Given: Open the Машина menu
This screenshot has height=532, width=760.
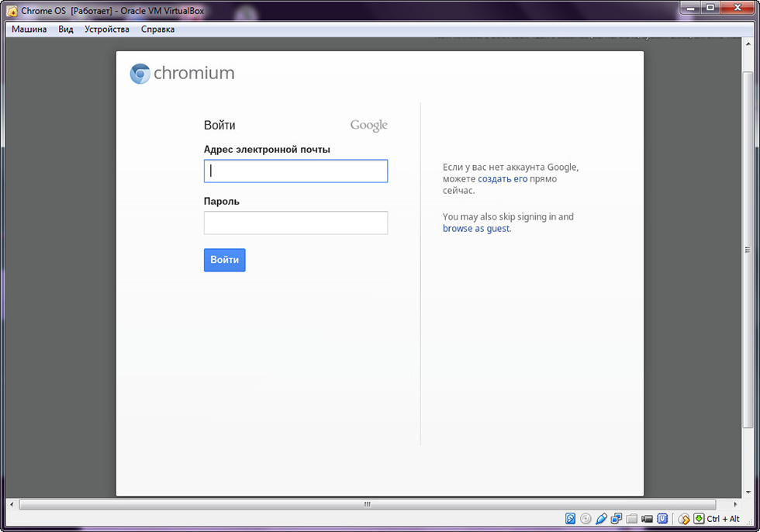Looking at the screenshot, I should pyautogui.click(x=29, y=29).
